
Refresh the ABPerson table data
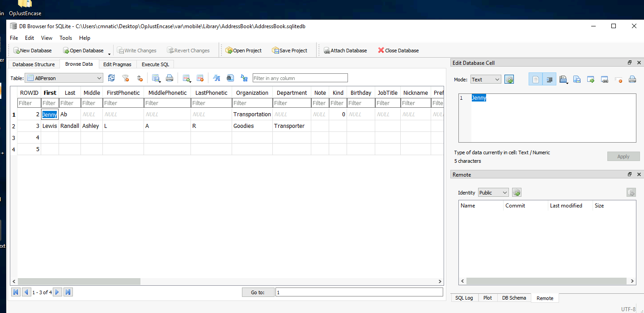[111, 78]
